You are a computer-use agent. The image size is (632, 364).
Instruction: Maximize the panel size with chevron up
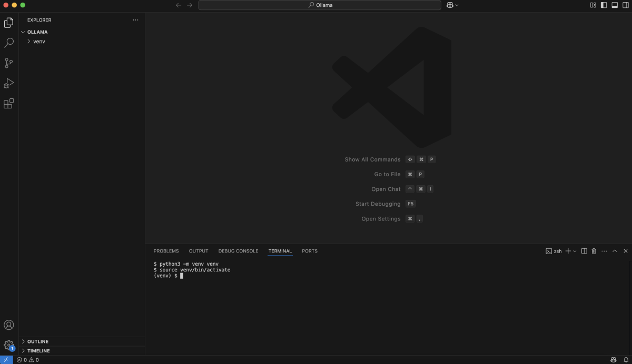(x=615, y=251)
